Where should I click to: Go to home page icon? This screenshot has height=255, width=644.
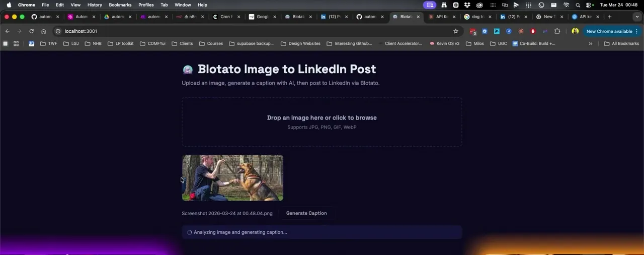click(x=43, y=31)
